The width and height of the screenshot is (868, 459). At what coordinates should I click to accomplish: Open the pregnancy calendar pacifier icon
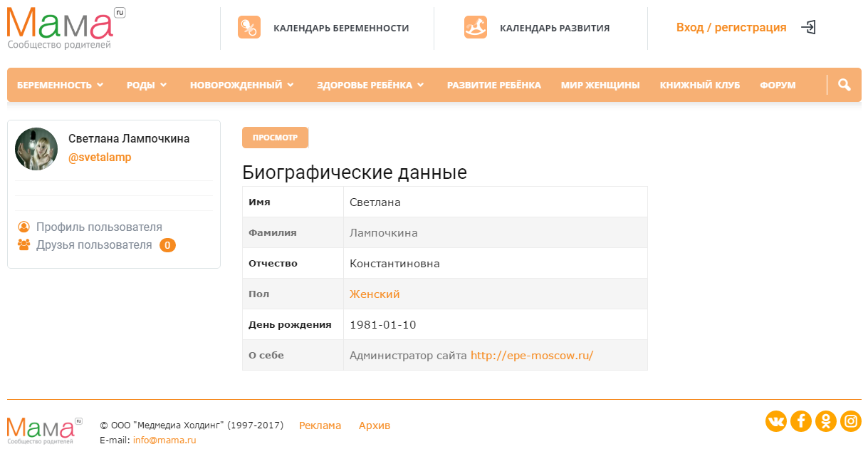click(x=249, y=28)
